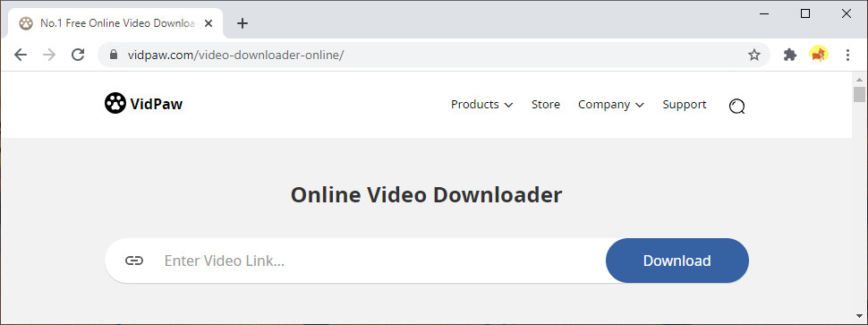Go back to the previous page

21,55
